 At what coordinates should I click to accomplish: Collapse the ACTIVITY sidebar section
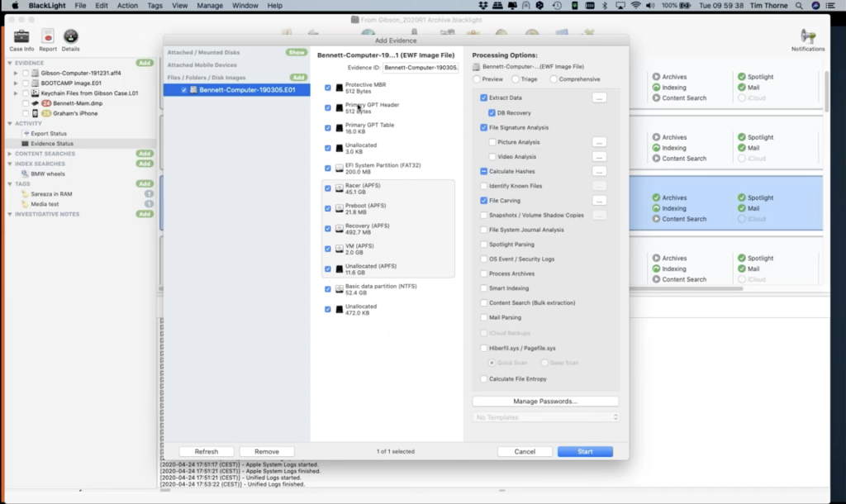10,124
